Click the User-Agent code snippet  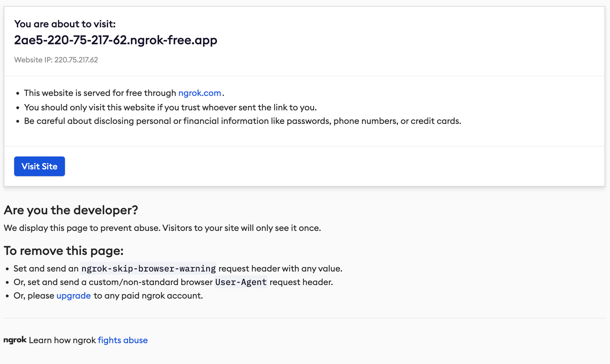coord(241,282)
